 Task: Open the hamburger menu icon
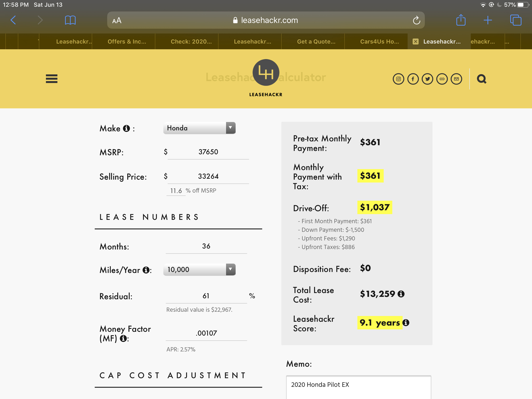pyautogui.click(x=51, y=79)
